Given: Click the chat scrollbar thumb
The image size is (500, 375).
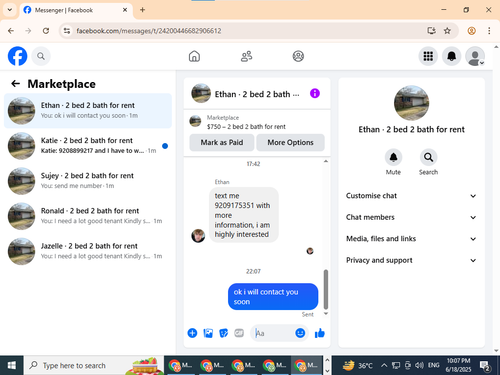Looking at the screenshot, I should (x=326, y=289).
